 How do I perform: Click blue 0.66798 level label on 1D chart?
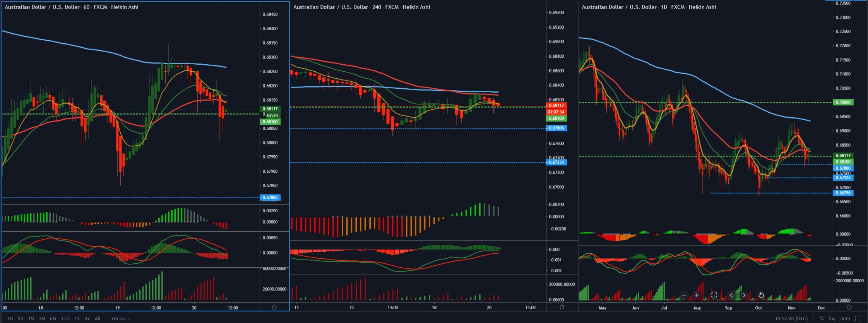pyautogui.click(x=844, y=193)
